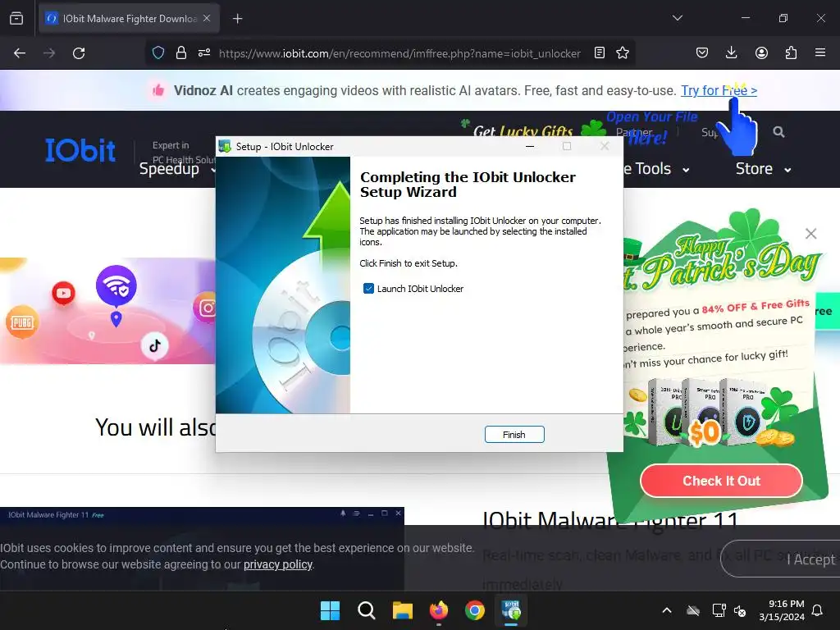Viewport: 840px width, 630px height.
Task: Open Windows taskbar search
Action: click(x=367, y=610)
